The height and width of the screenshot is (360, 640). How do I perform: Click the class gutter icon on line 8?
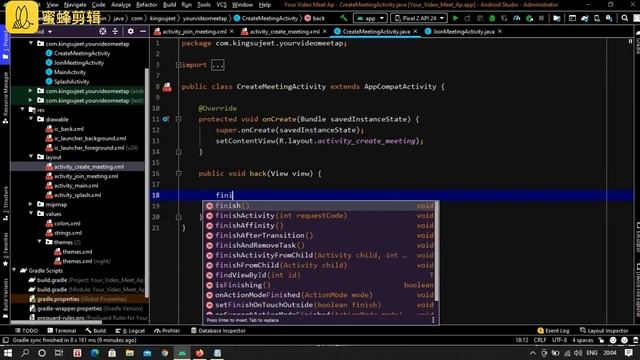coord(167,87)
